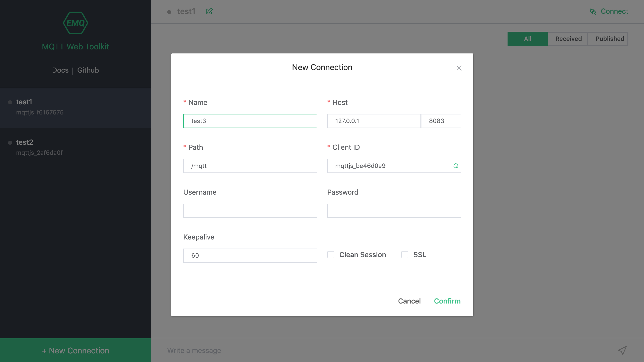Open the Github link

(x=88, y=70)
